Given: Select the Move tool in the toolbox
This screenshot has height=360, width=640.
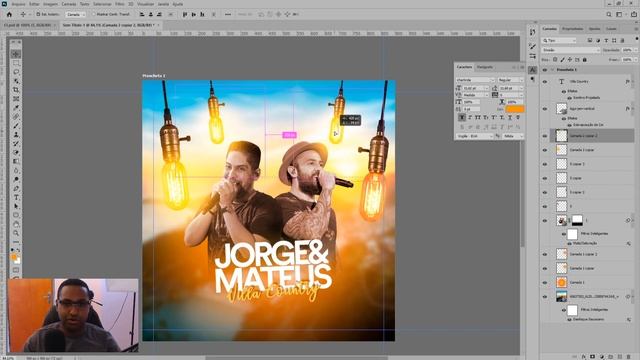Looking at the screenshot, I should click(16, 54).
